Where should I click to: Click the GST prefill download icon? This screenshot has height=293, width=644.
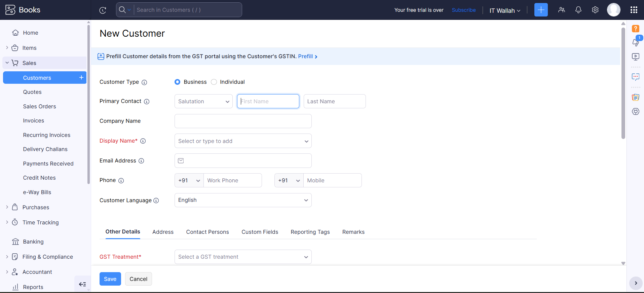(101, 56)
